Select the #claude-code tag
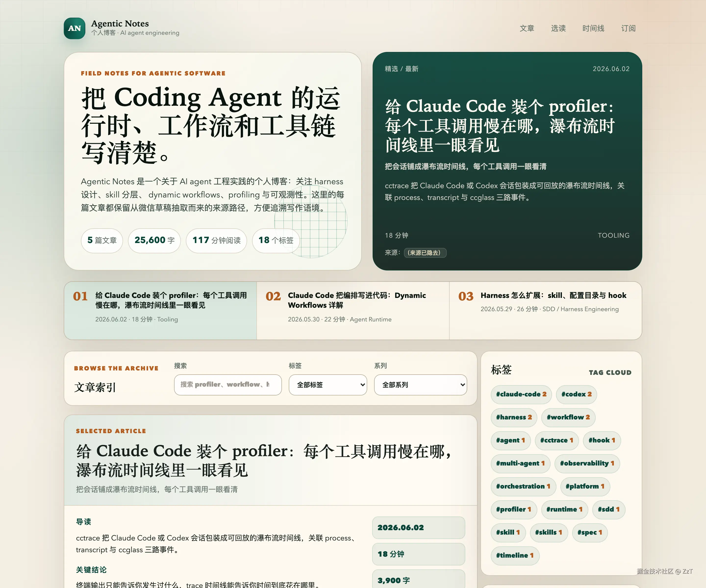The width and height of the screenshot is (706, 588). click(x=521, y=394)
